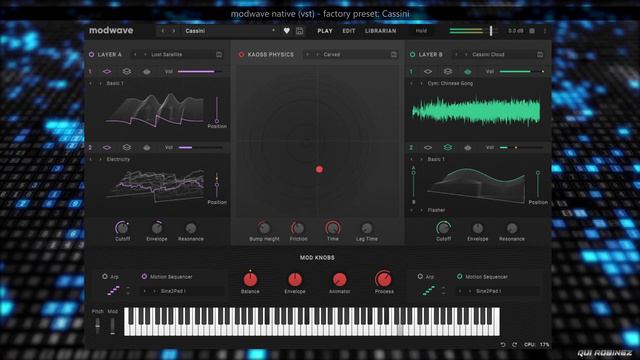Screen dimensions: 640x360
Task: Enable the Arp for Layer B
Action: (x=420, y=276)
